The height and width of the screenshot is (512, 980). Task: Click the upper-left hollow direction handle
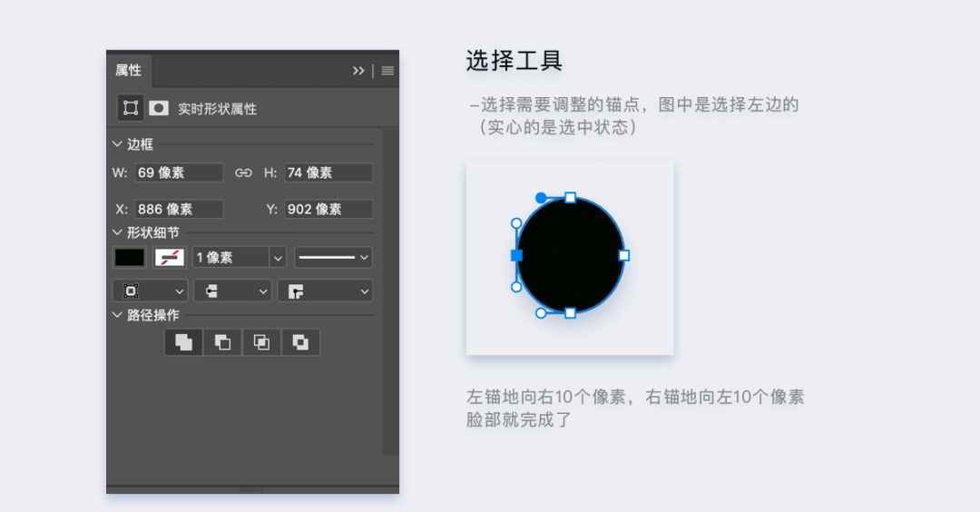coord(516,223)
